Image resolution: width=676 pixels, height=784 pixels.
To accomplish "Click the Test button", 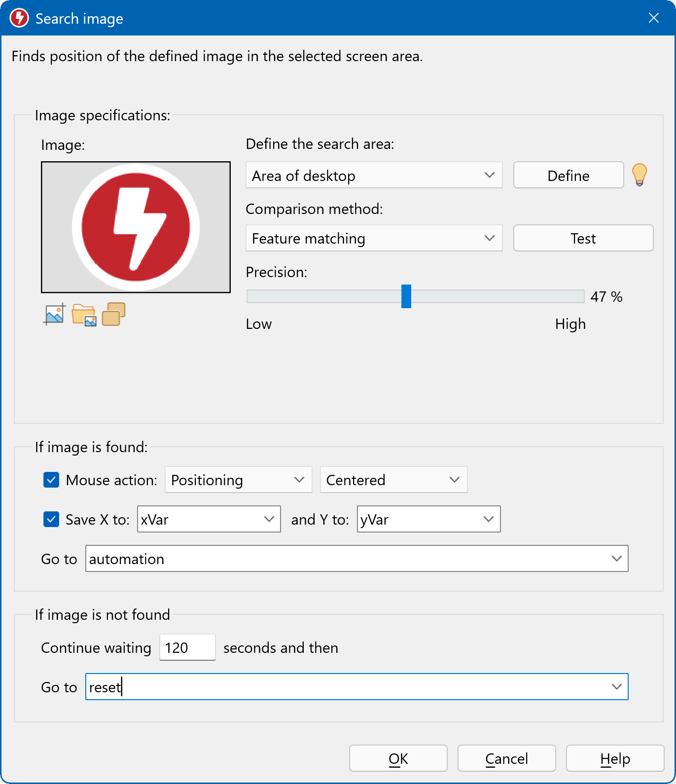I will 583,238.
